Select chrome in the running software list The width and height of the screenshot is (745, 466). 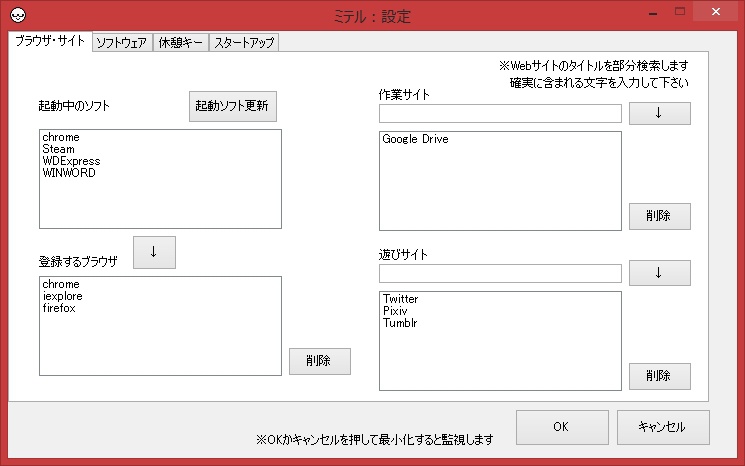tap(61, 137)
